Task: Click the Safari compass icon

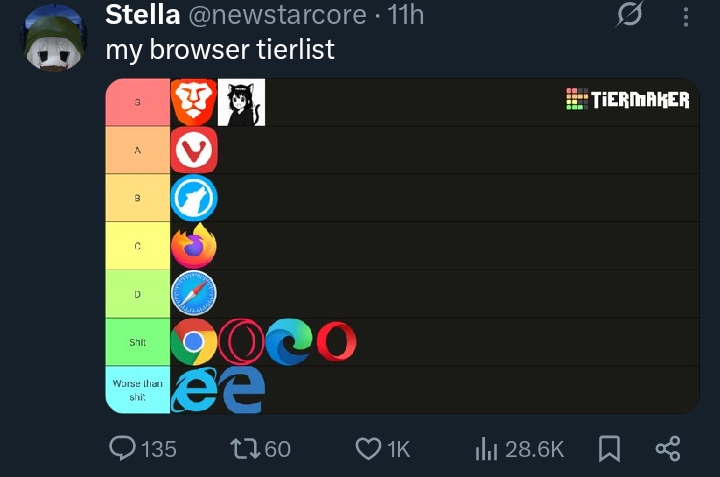Action: [193, 294]
